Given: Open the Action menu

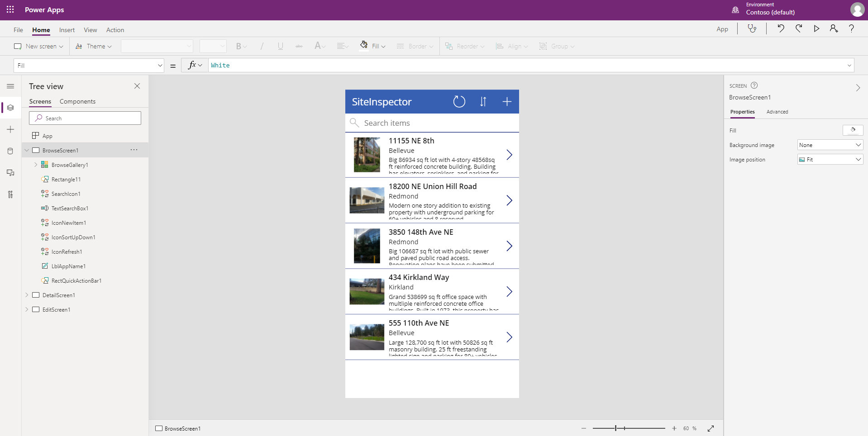Looking at the screenshot, I should [115, 29].
